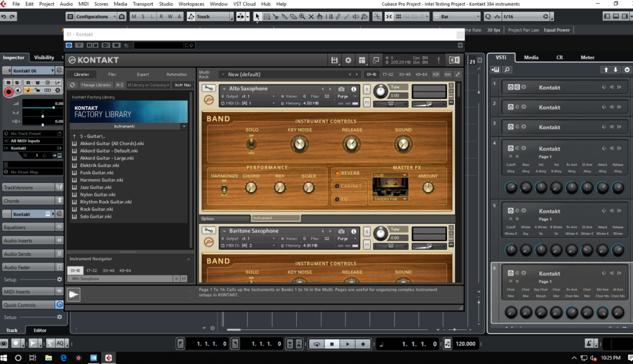Open File Explorer from the taskbar

(x=48, y=358)
